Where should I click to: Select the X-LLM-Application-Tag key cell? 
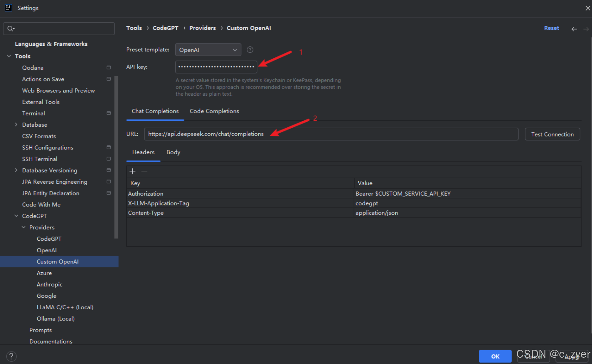click(x=241, y=203)
